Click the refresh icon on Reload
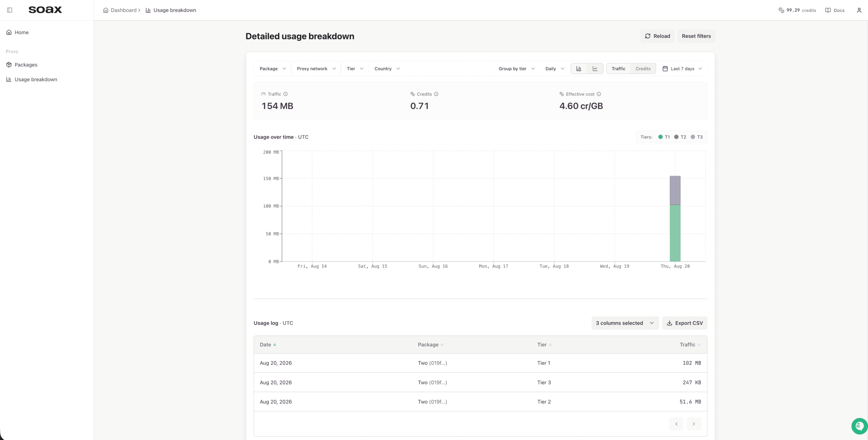868x440 pixels. pos(648,36)
